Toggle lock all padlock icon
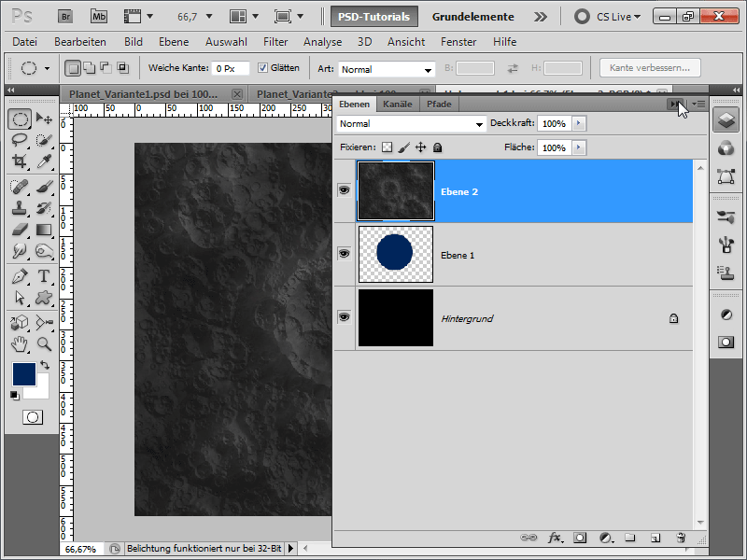 tap(437, 147)
